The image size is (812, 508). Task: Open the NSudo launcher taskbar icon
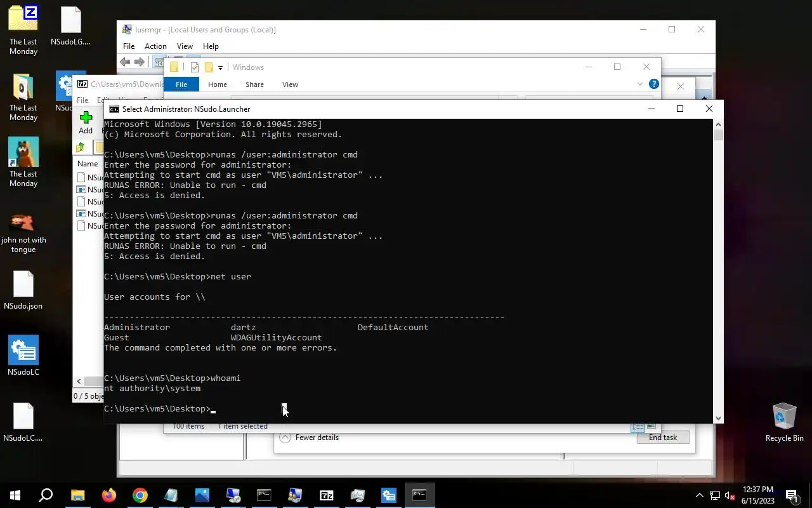[388, 495]
